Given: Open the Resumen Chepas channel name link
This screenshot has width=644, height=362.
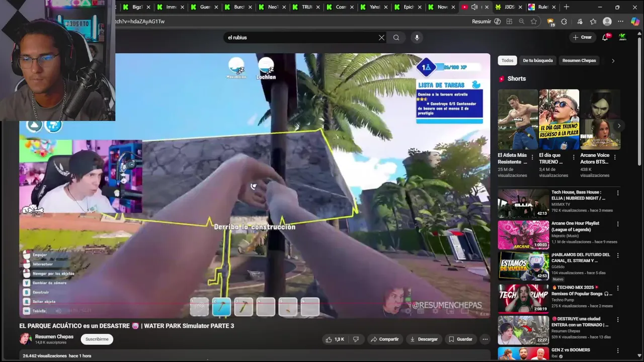Looking at the screenshot, I should [54, 337].
